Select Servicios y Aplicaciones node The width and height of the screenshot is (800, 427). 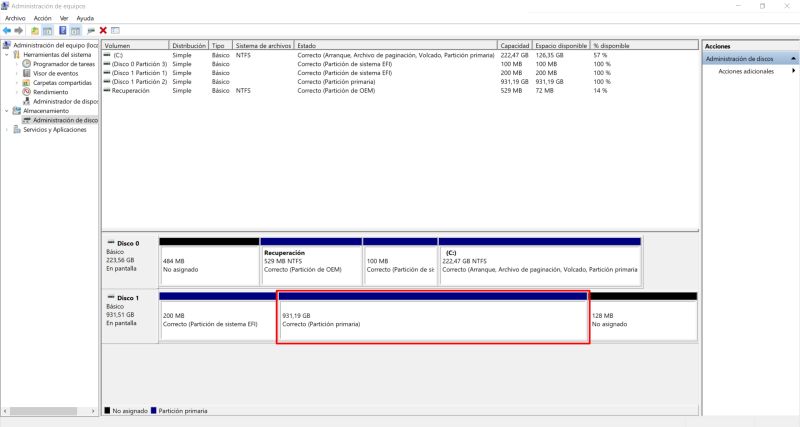[x=55, y=130]
